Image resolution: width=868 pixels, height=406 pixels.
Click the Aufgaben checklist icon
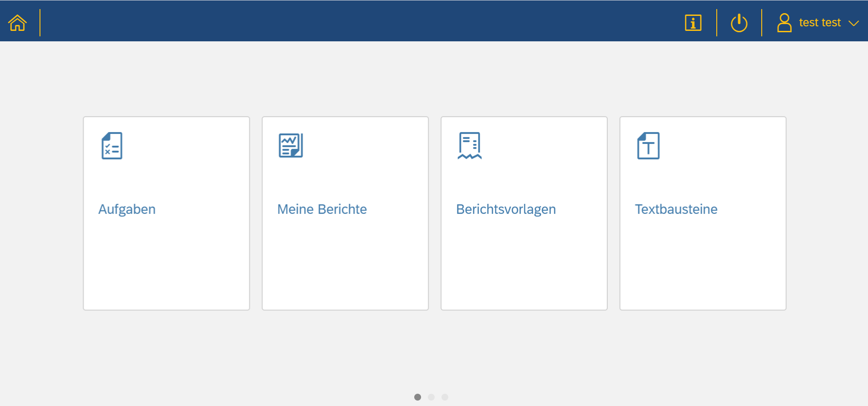pos(112,146)
